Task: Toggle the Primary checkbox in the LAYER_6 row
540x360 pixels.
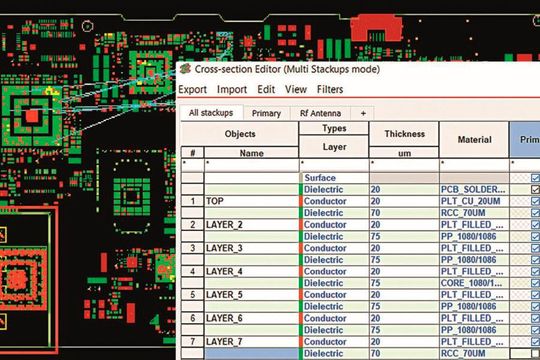Action: (x=535, y=318)
